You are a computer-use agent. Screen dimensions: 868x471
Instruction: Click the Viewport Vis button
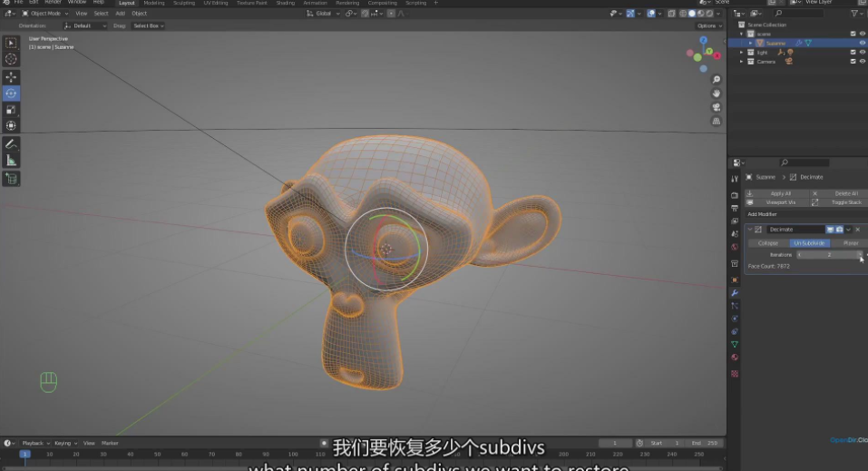coord(776,202)
